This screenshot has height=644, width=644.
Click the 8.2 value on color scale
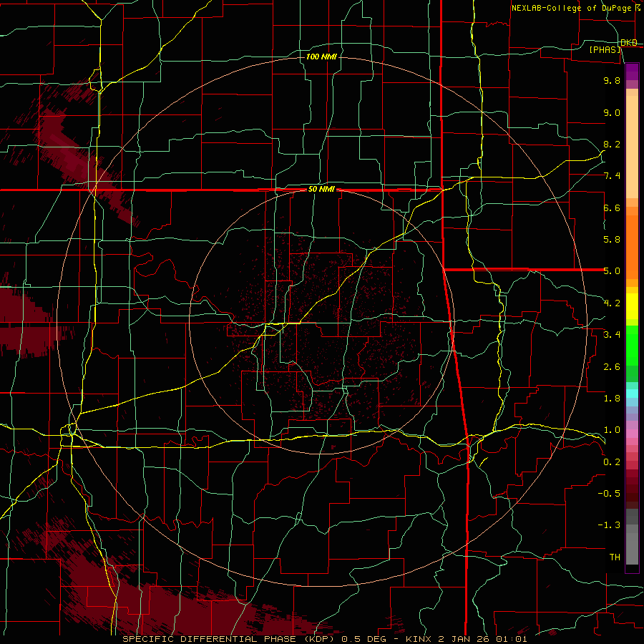pos(612,144)
